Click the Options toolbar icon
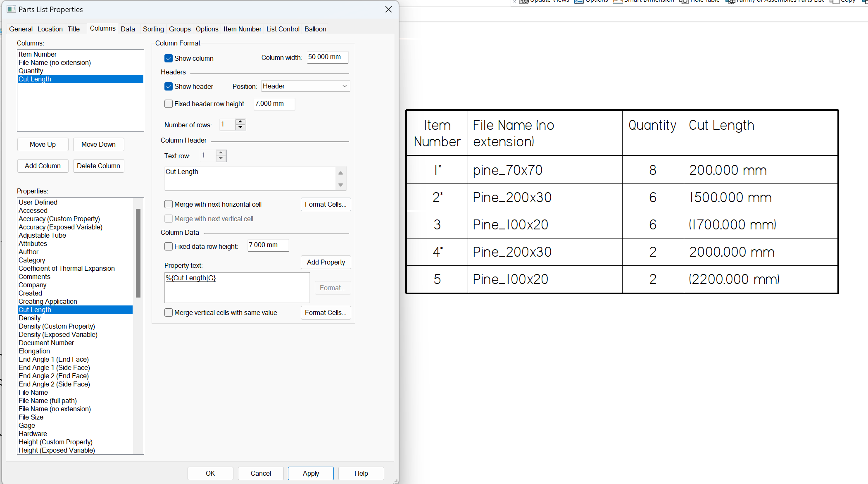 [x=579, y=2]
